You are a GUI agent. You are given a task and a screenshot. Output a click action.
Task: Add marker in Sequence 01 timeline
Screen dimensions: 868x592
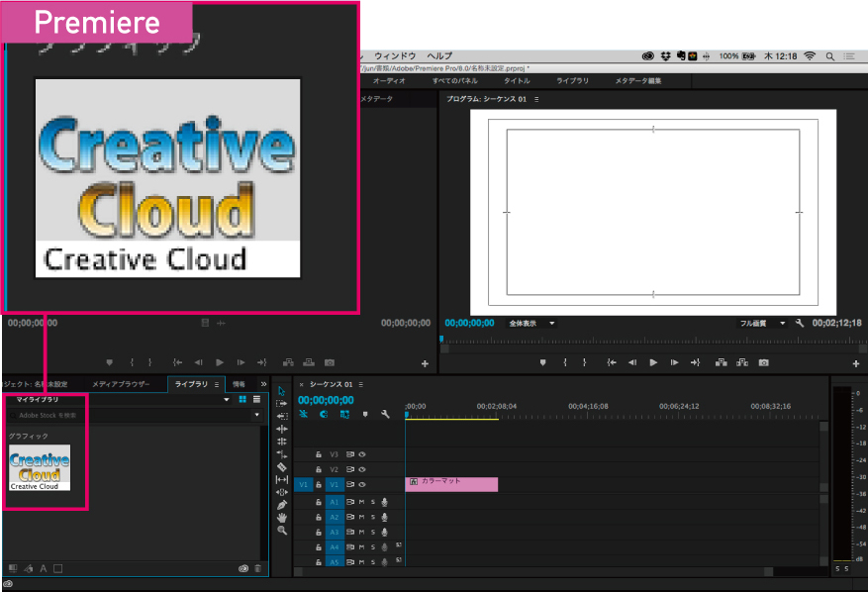pos(365,414)
